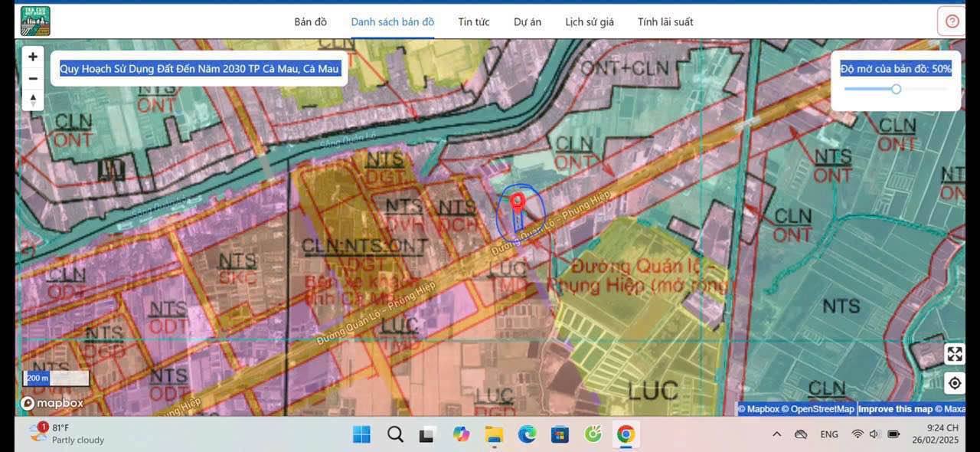Image resolution: width=980 pixels, height=452 pixels.
Task: Open Tính lãi suất calculator
Action: pos(665,22)
